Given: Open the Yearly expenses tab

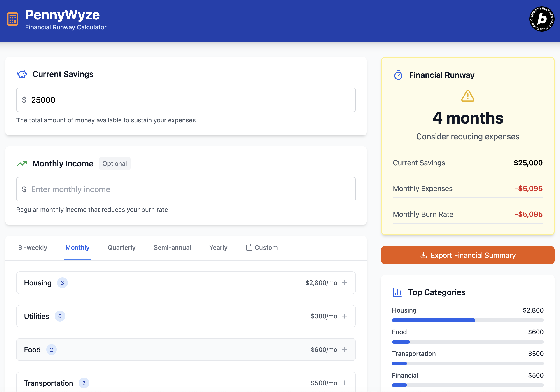Looking at the screenshot, I should 218,247.
